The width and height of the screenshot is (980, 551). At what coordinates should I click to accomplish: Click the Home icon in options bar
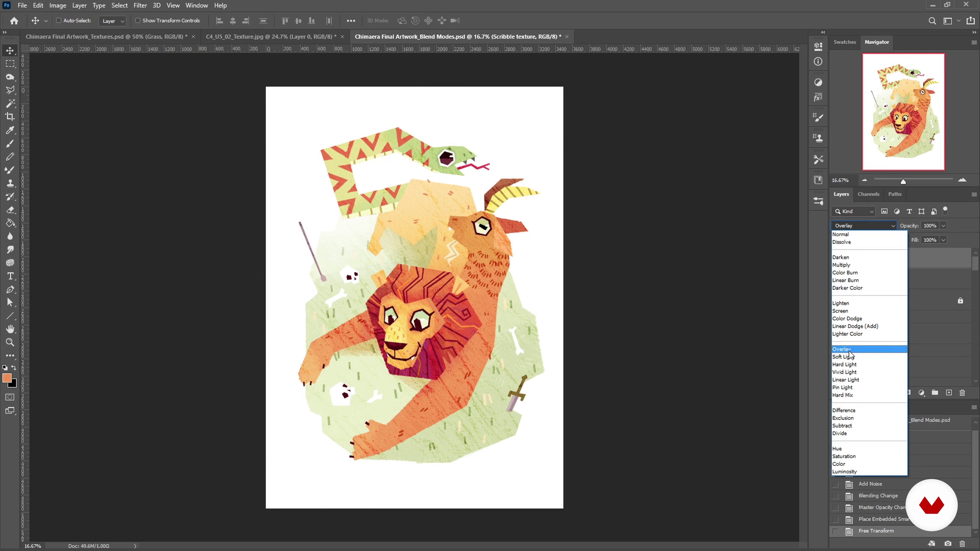pos(14,20)
